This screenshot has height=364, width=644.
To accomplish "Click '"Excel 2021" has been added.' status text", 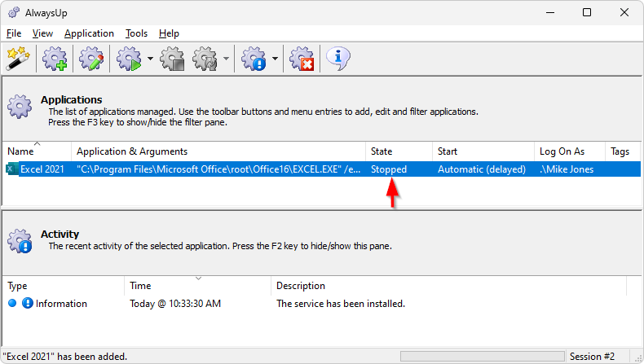I will point(65,357).
